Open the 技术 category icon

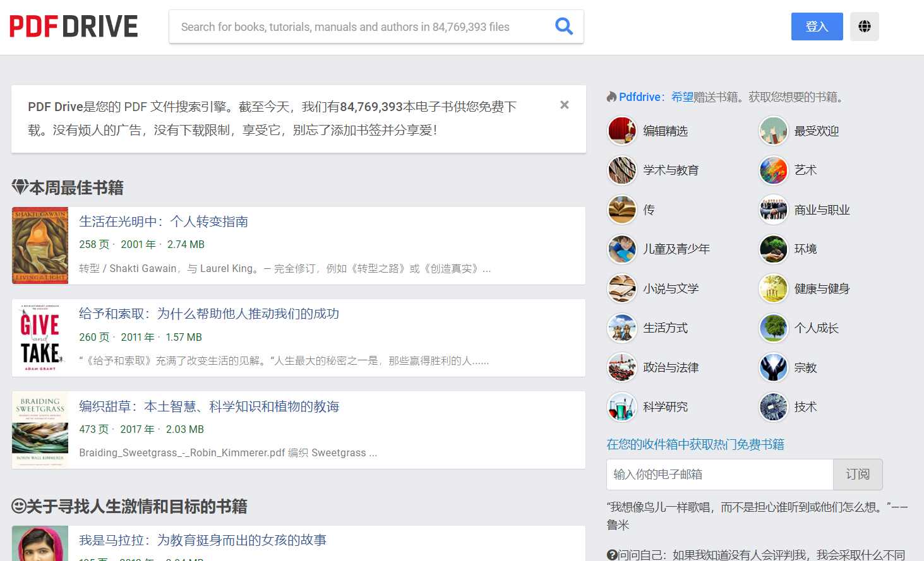tap(774, 407)
